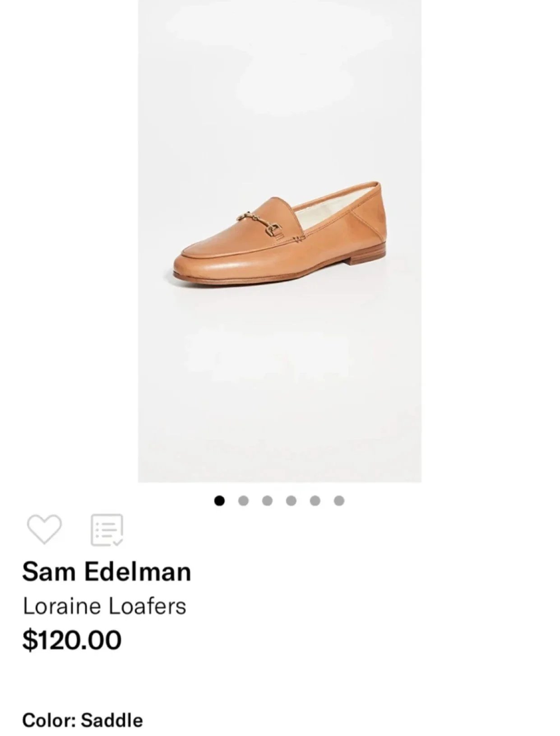Click the empty gray backdrop above the shoe
Image resolution: width=560 pixels, height=736 pixels.
tap(280, 90)
